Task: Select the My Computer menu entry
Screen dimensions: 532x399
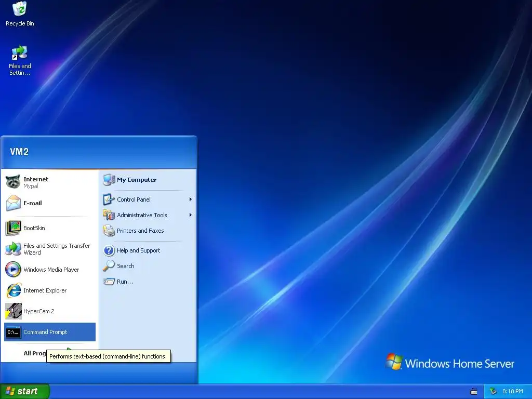Action: (x=148, y=180)
